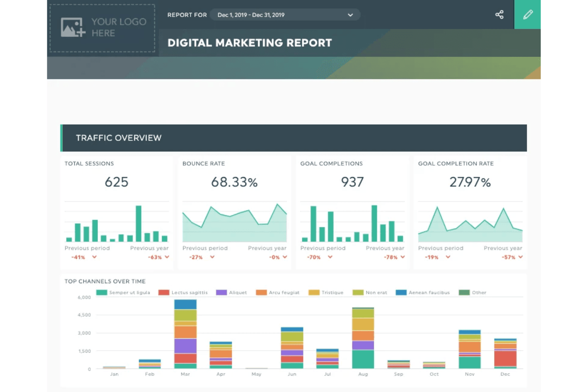Expand Goal Completions previous period -70% chevron
The width and height of the screenshot is (588, 392).
pos(330,257)
